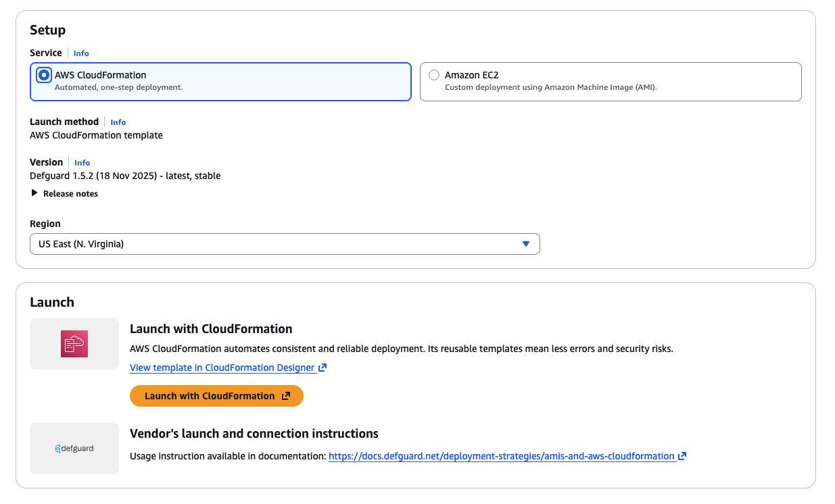The height and width of the screenshot is (504, 835).
Task: Open Info link next to Version
Action: [82, 163]
